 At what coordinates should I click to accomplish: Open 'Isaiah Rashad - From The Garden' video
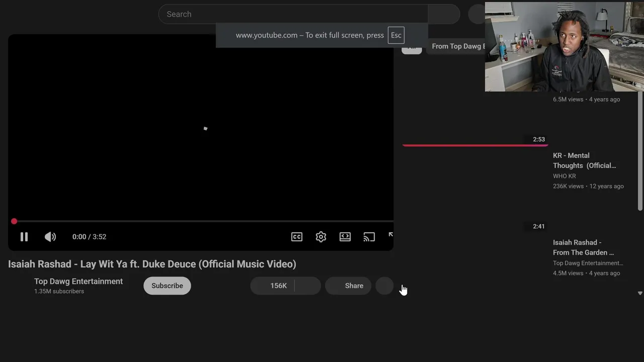point(583,247)
